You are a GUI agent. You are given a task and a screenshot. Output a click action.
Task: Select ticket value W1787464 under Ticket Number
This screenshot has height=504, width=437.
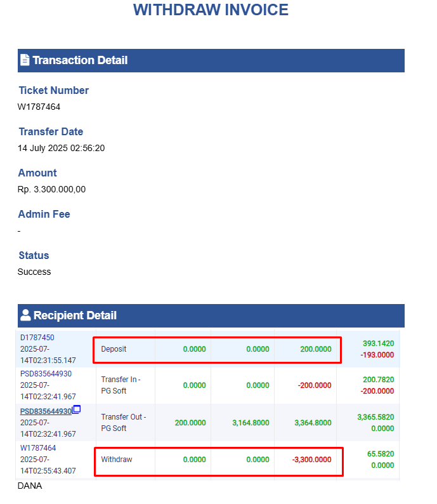39,107
